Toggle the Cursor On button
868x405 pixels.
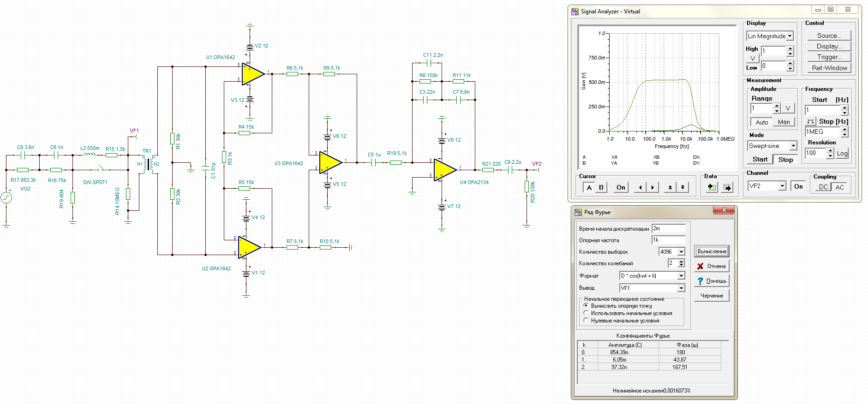[621, 187]
